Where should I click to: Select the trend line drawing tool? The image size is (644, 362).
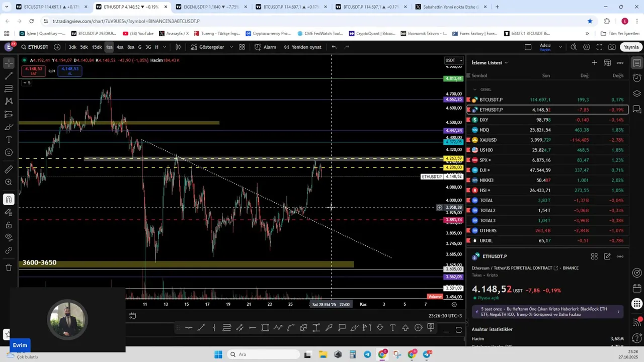tap(9, 76)
